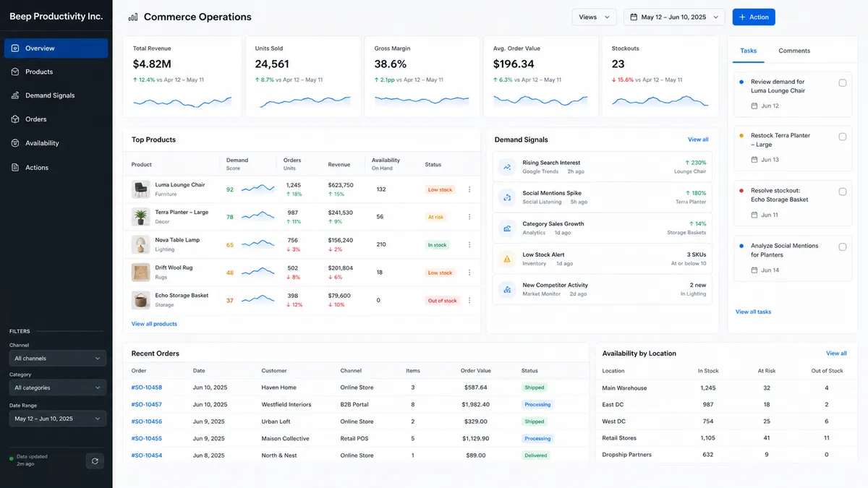Click View all in Demand Signals panel
Image resolution: width=868 pixels, height=488 pixels.
click(698, 140)
